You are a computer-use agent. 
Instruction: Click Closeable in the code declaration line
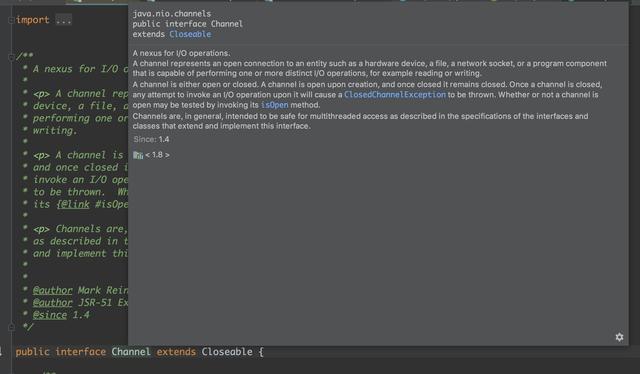227,352
